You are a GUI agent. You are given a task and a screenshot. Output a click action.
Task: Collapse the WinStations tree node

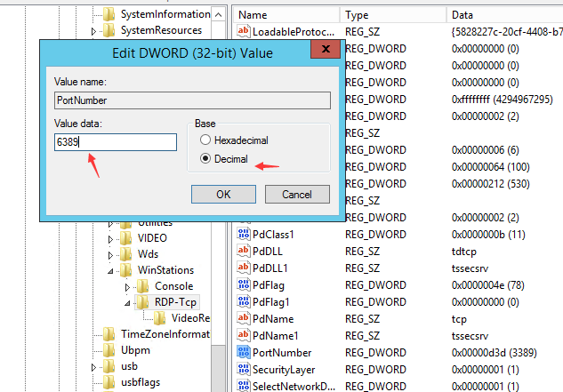point(111,270)
